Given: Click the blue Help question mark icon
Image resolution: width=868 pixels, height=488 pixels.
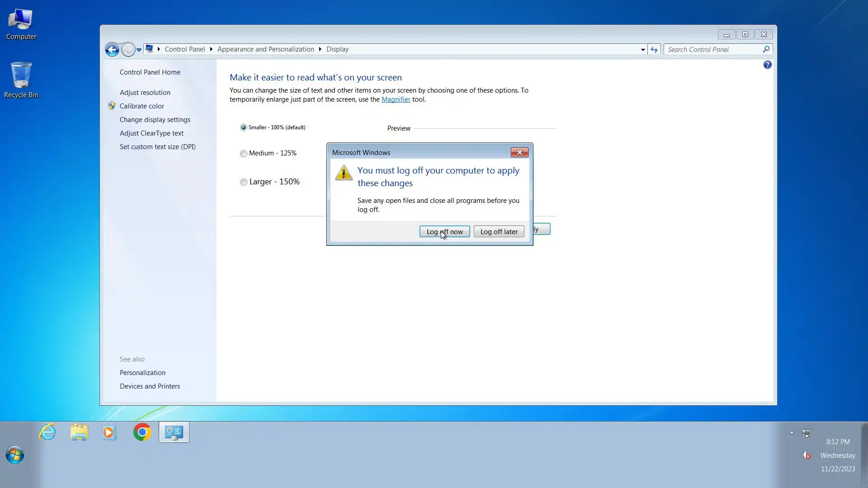Looking at the screenshot, I should click(x=767, y=65).
